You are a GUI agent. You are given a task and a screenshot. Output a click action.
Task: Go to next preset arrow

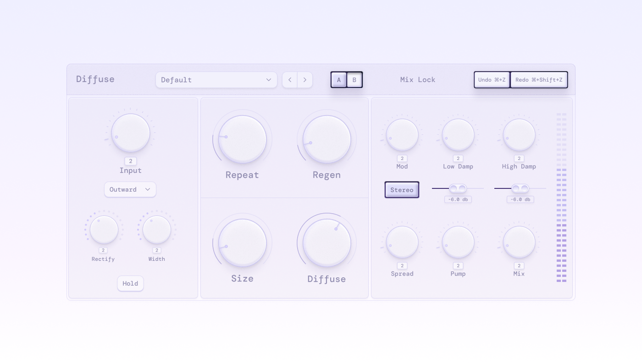coord(305,80)
